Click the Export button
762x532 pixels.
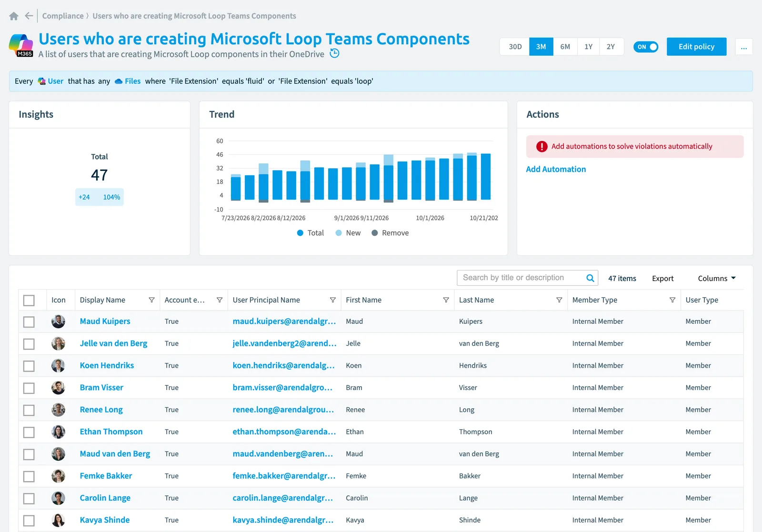[x=662, y=278]
